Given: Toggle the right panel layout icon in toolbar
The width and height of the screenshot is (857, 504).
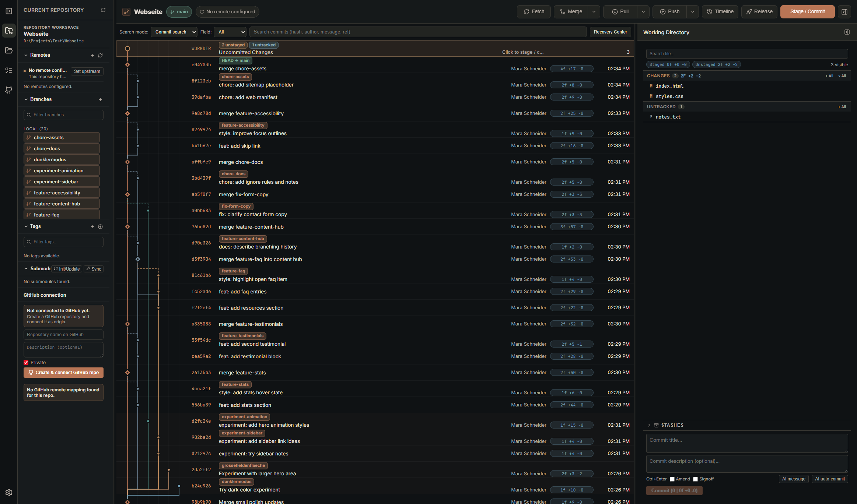Looking at the screenshot, I should [844, 12].
